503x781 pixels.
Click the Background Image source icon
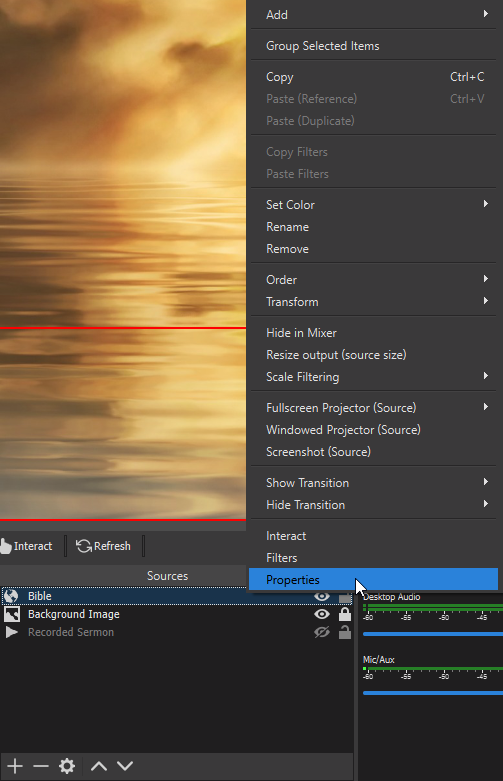12,614
